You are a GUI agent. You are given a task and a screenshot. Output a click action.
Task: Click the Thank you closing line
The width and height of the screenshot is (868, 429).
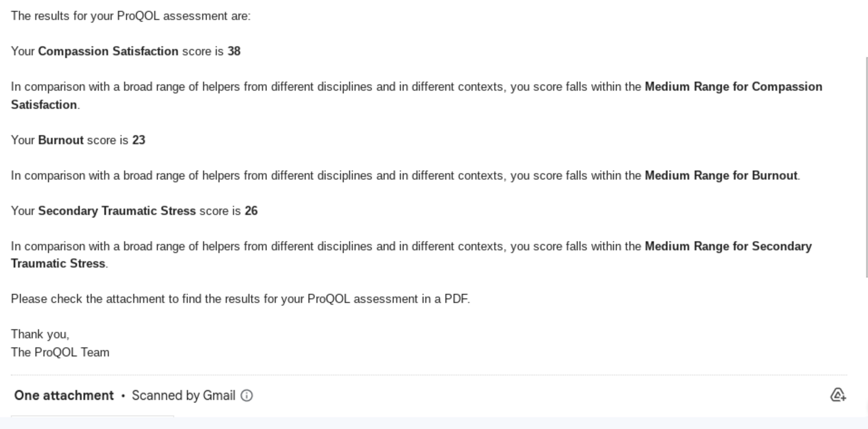coord(40,334)
